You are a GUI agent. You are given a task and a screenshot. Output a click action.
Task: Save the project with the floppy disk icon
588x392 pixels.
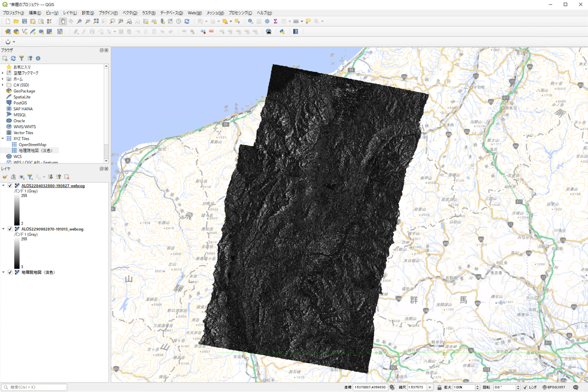[x=24, y=21]
